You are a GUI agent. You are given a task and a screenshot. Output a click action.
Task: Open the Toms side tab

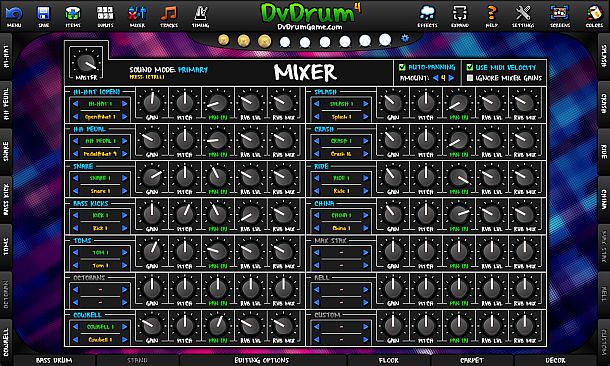(x=6, y=247)
